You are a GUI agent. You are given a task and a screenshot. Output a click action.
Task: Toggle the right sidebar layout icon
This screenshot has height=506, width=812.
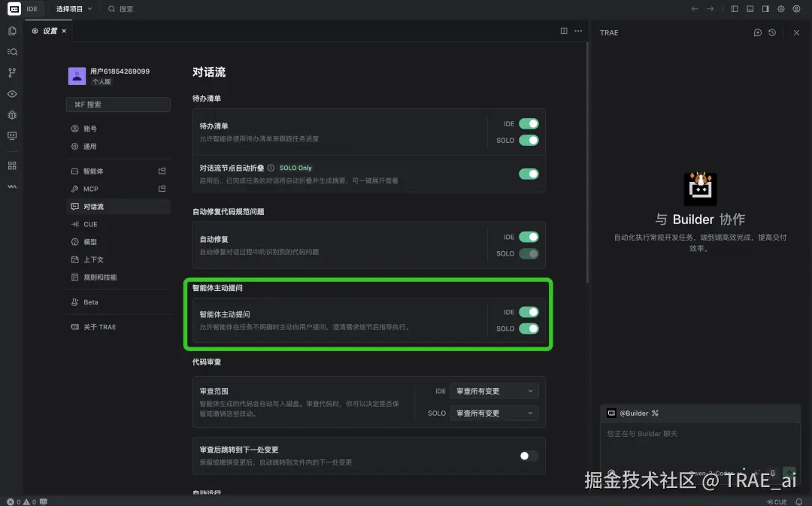pos(765,9)
